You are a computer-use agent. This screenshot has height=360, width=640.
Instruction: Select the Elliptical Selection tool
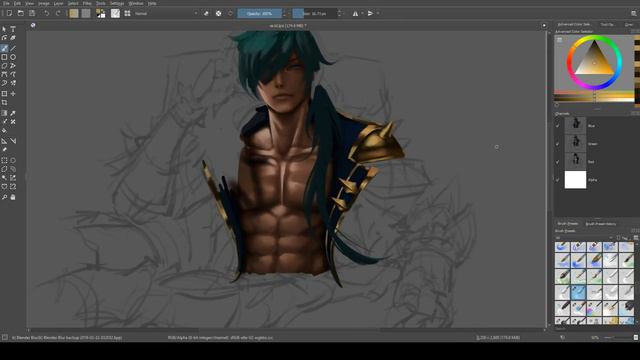point(13,160)
